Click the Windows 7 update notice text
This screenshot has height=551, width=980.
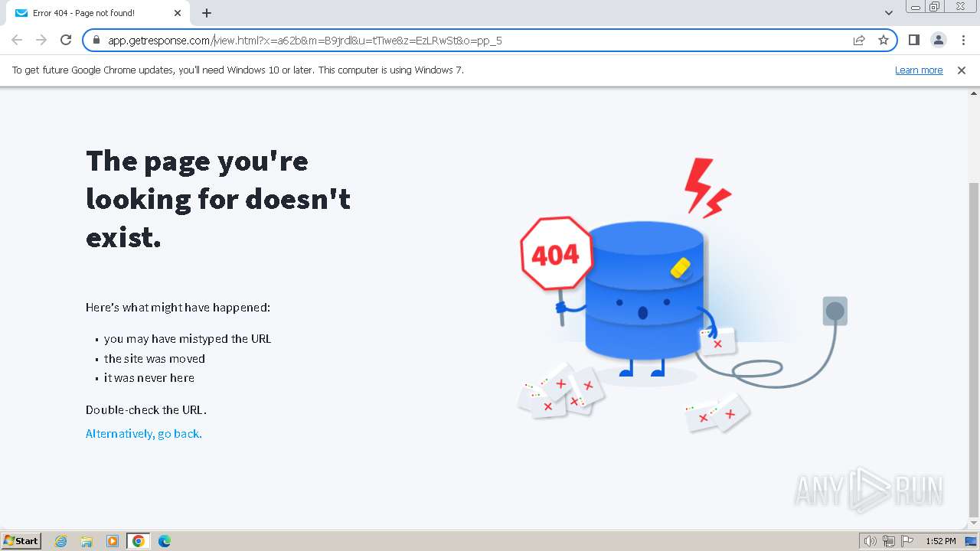pyautogui.click(x=238, y=70)
